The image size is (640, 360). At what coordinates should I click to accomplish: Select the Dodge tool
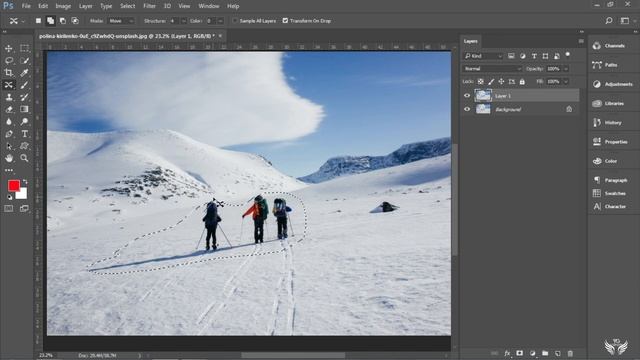pos(24,122)
